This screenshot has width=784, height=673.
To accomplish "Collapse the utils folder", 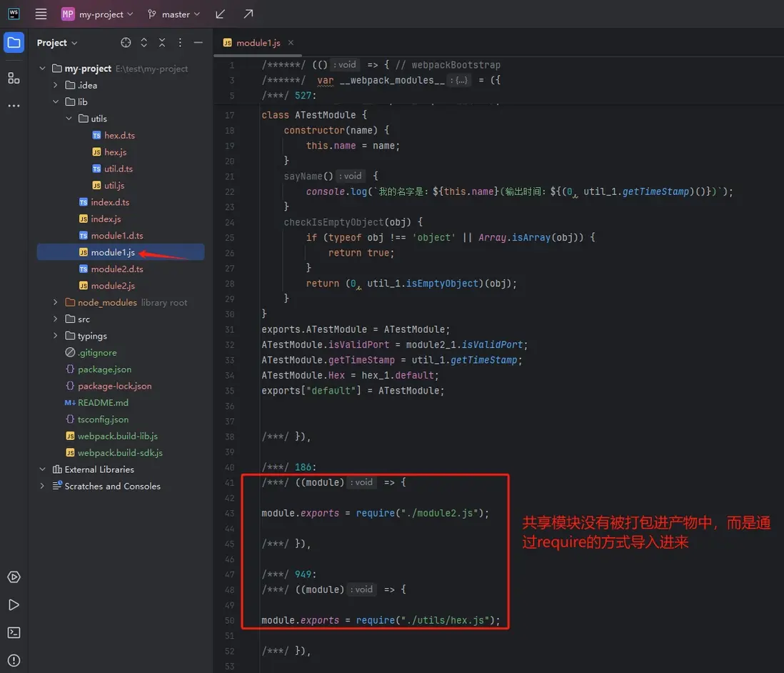I will 69,119.
